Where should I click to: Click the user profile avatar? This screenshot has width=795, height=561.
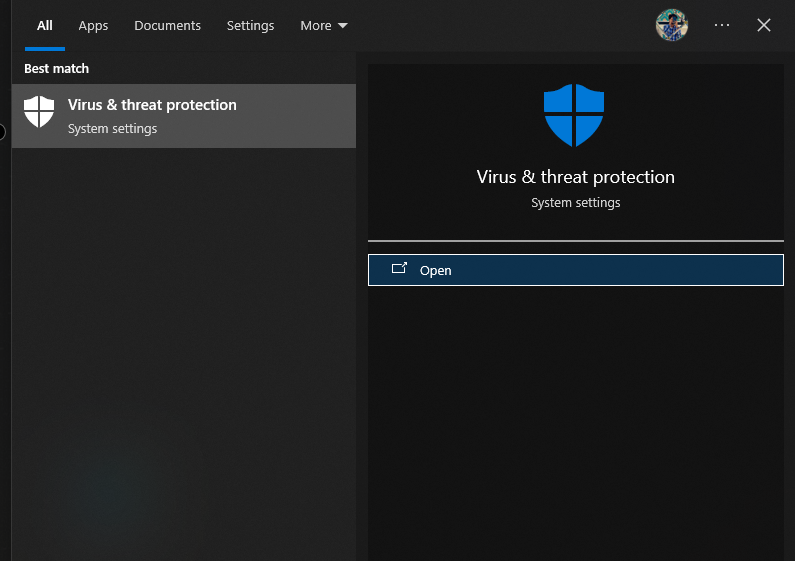[x=671, y=25]
